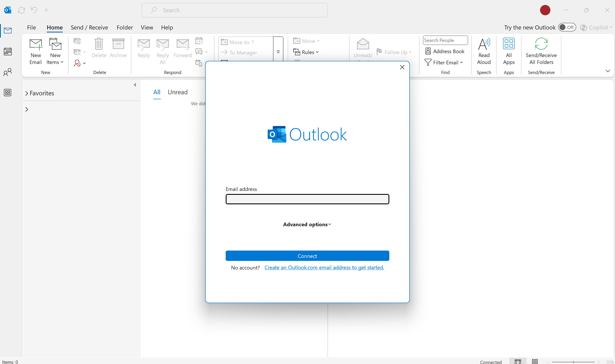Viewport: 615px width, 364px height.
Task: Open the Customize Quick Access Toolbar dropdown
Action: (x=46, y=10)
